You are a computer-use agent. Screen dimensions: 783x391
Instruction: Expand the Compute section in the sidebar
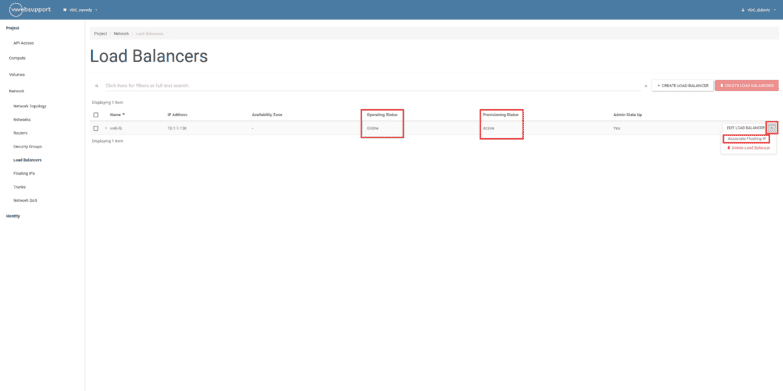point(17,58)
